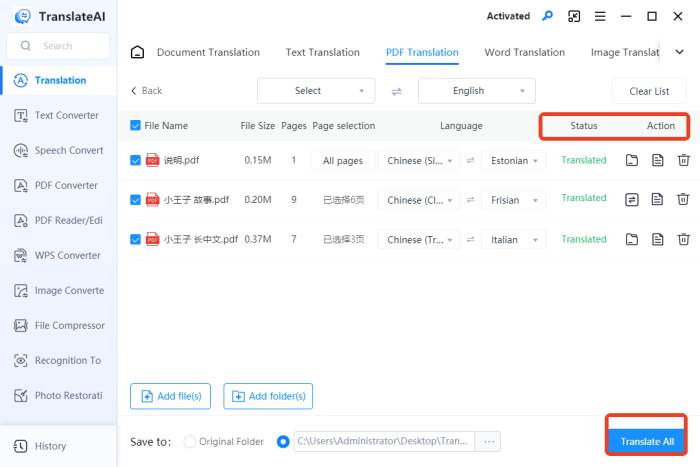Image resolution: width=700 pixels, height=467 pixels.
Task: Open Text Converter in sidebar
Action: (58, 116)
